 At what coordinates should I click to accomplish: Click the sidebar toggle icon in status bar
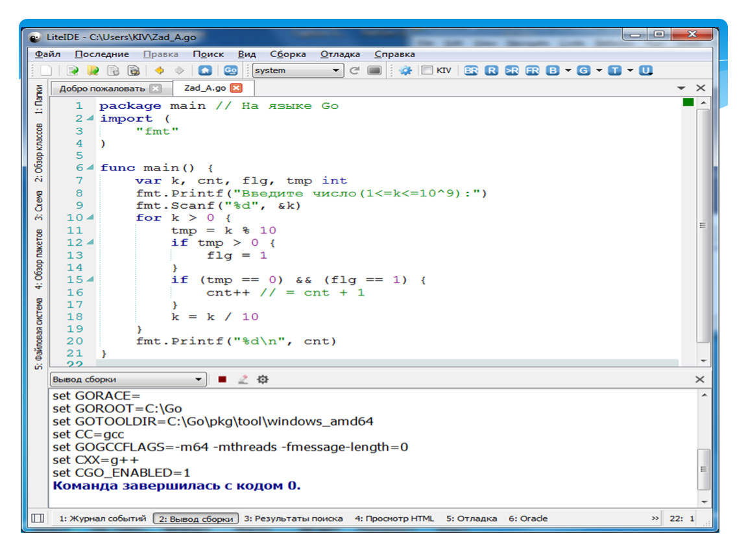38,518
